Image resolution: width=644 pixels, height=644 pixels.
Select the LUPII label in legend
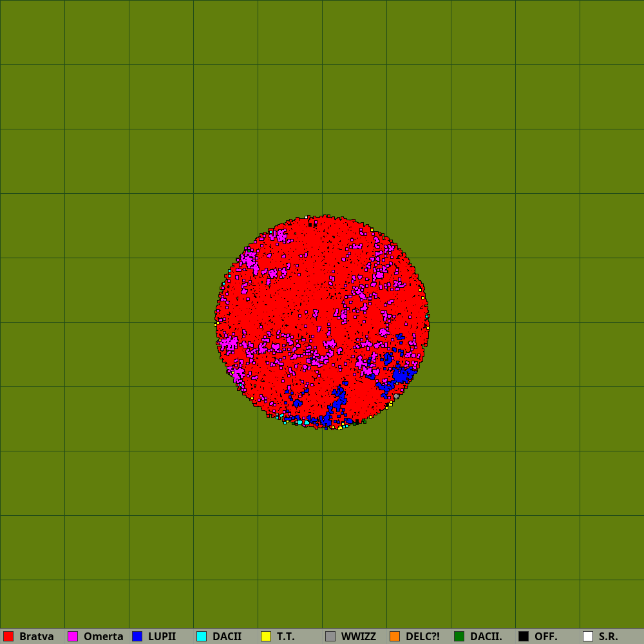(162, 636)
